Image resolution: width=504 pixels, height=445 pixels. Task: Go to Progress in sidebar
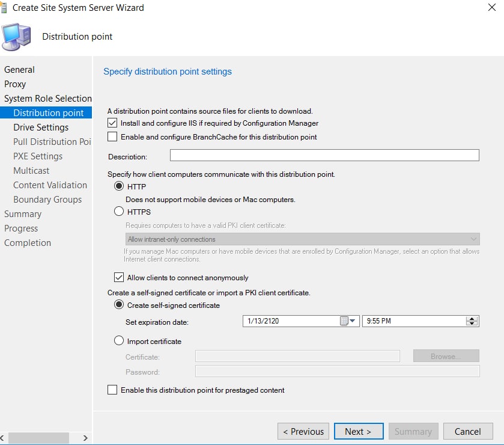coord(21,229)
